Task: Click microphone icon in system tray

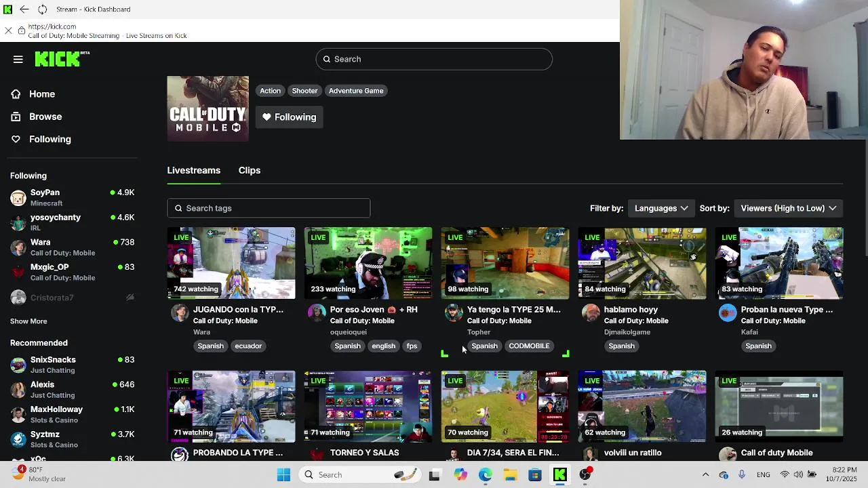Action: pyautogui.click(x=742, y=475)
